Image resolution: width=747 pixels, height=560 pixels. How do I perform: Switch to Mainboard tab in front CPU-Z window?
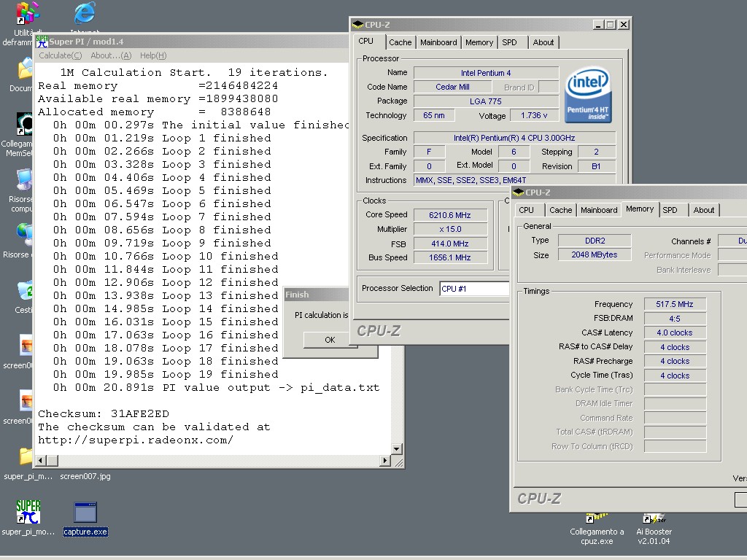coord(599,210)
